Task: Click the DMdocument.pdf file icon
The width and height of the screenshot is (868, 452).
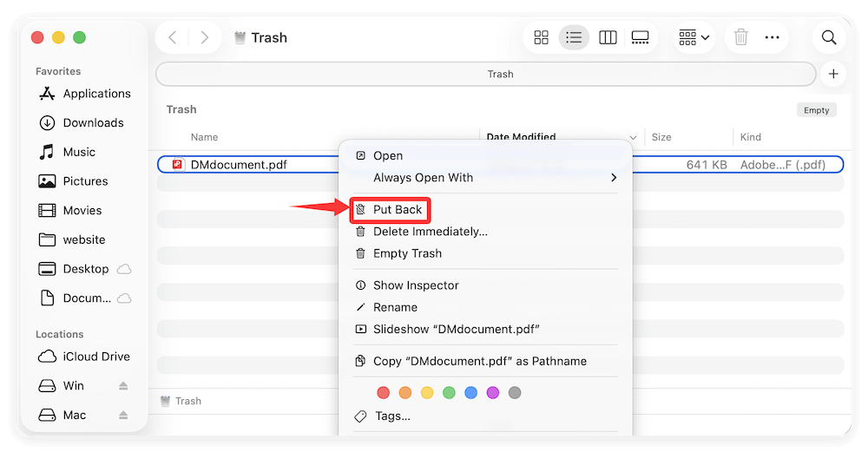Action: pos(178,165)
